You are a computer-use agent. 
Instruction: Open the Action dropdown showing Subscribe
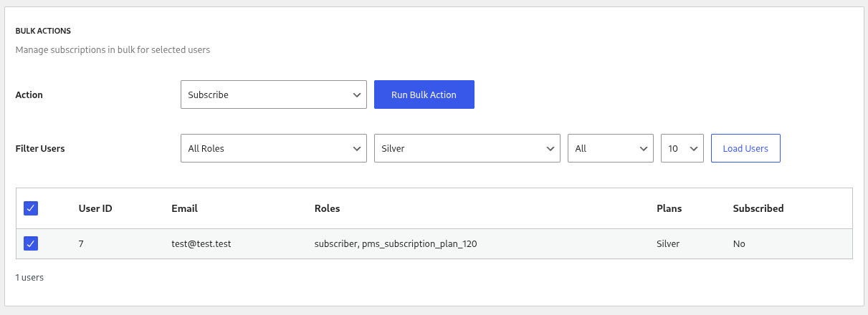[x=274, y=94]
